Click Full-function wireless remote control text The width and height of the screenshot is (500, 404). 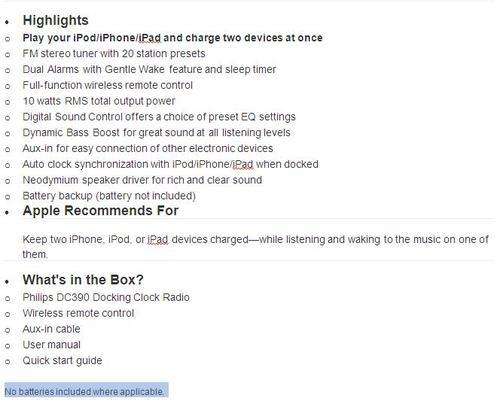click(x=108, y=85)
